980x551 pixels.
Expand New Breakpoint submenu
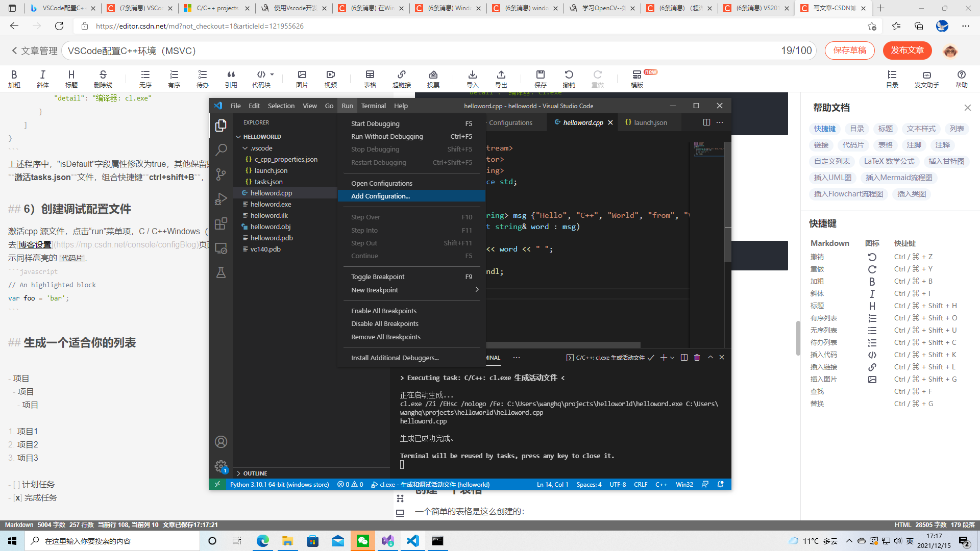pyautogui.click(x=477, y=290)
